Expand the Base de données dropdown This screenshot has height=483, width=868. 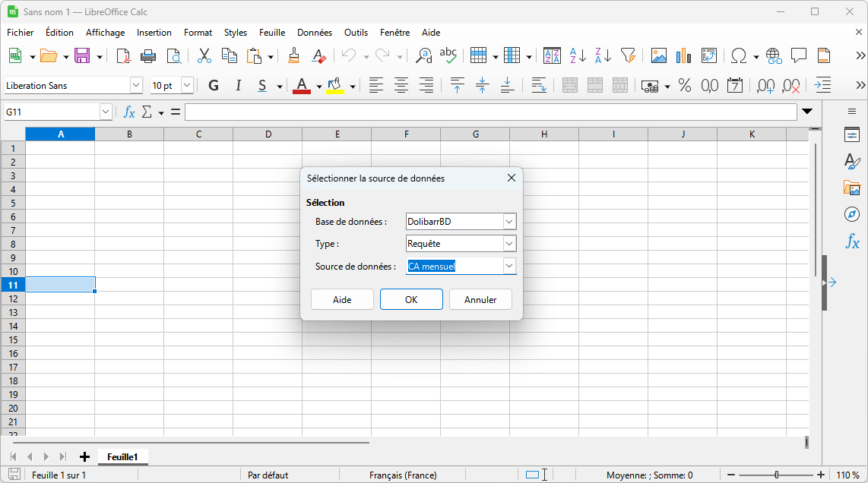(x=509, y=222)
